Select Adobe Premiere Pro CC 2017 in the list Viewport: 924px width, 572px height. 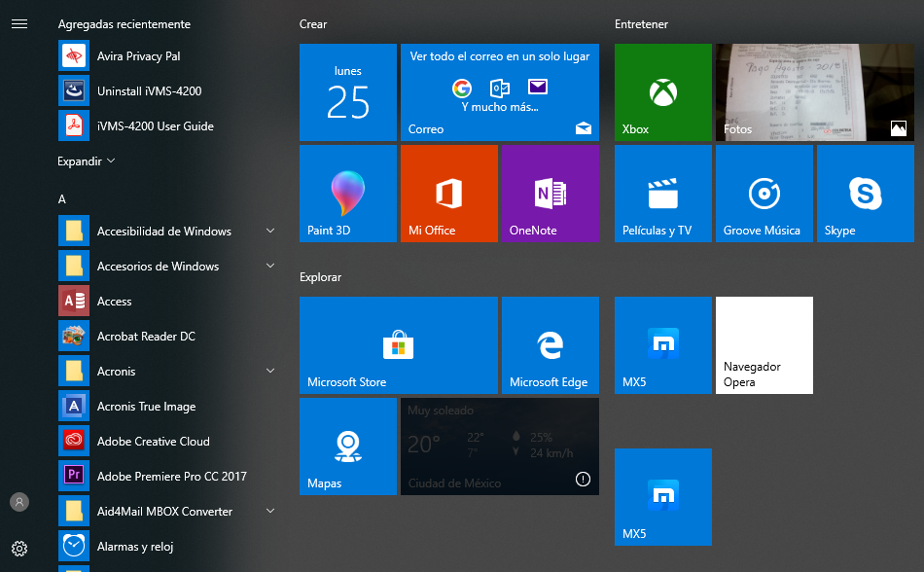pyautogui.click(x=171, y=477)
